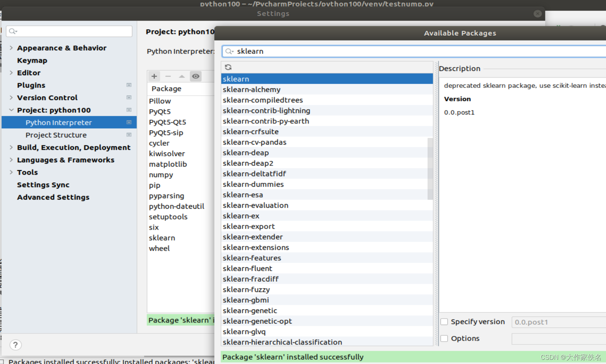
Task: Click the add package plus icon
Action: pos(154,76)
